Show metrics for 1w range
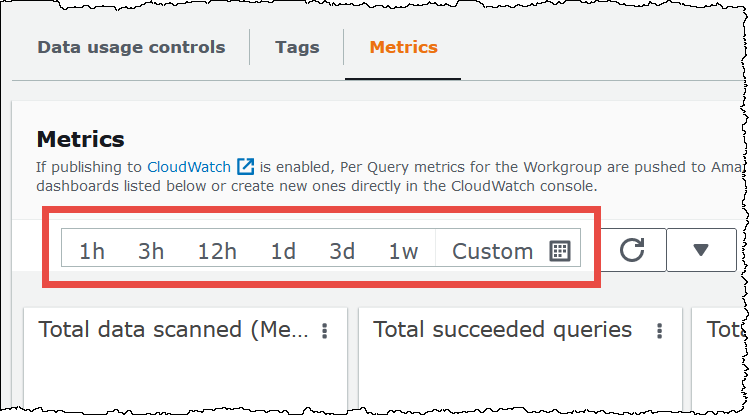 pyautogui.click(x=403, y=251)
